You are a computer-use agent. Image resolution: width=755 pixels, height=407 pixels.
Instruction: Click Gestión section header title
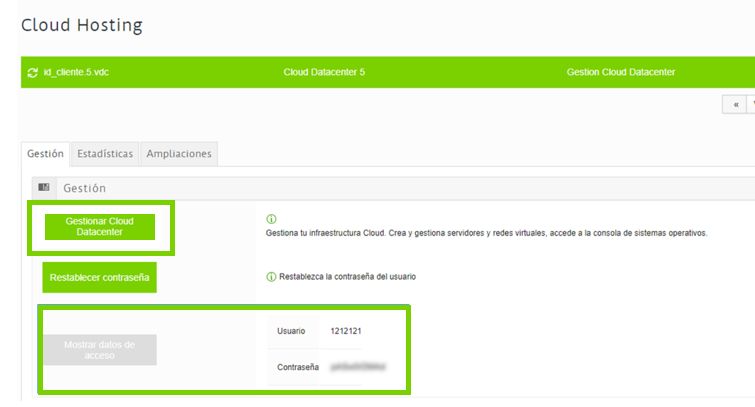pyautogui.click(x=85, y=188)
